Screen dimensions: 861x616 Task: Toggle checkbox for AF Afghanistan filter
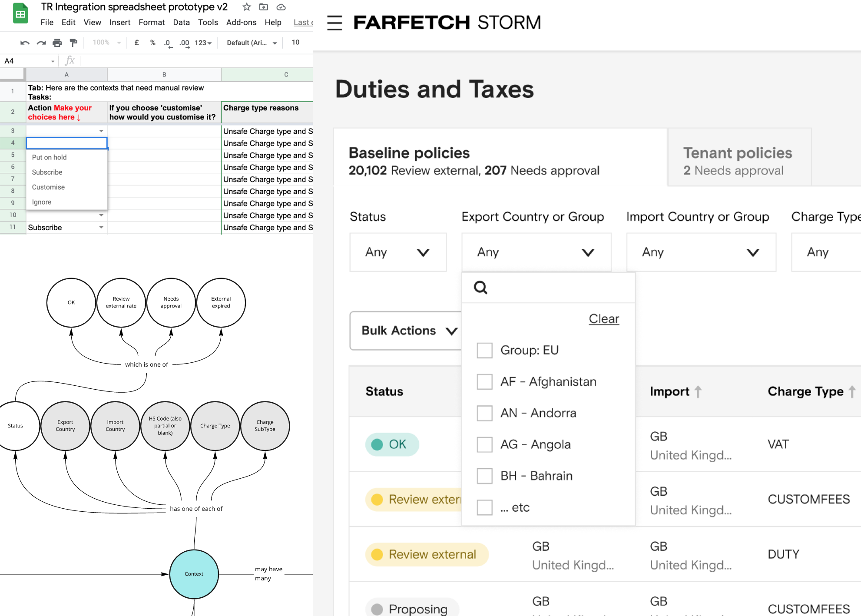(x=484, y=381)
